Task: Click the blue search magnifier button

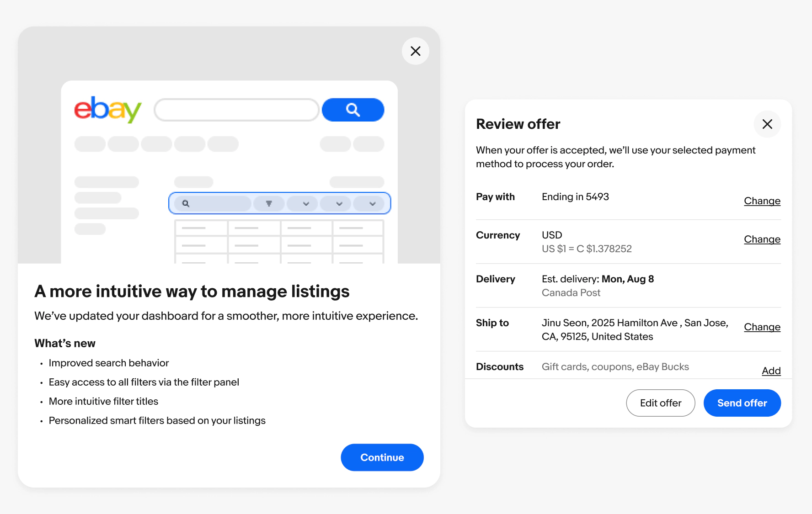Action: (353, 110)
